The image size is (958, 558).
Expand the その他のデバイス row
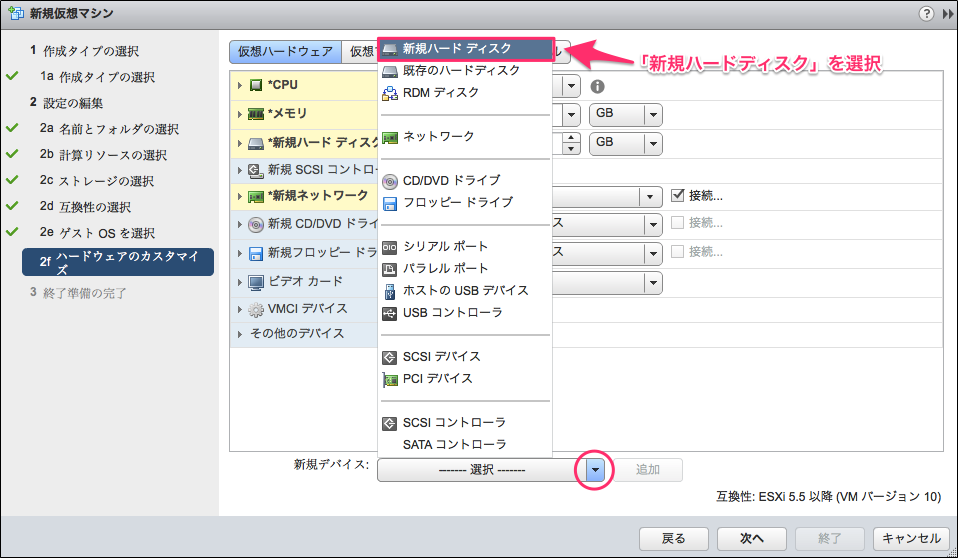[x=240, y=334]
